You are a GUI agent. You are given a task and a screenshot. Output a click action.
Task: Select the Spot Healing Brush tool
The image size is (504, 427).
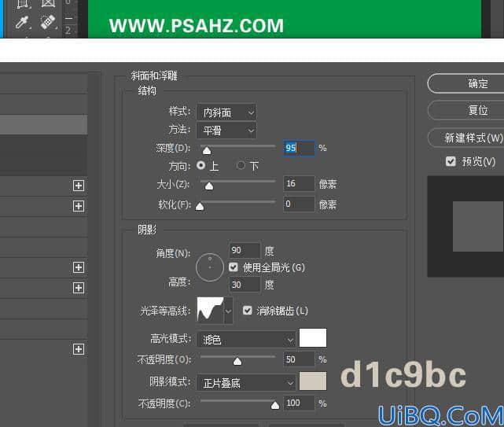point(48,22)
